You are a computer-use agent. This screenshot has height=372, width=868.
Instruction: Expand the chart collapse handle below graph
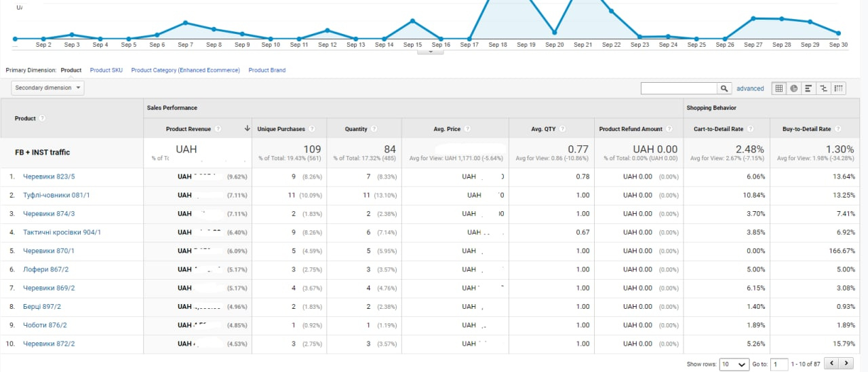(430, 52)
